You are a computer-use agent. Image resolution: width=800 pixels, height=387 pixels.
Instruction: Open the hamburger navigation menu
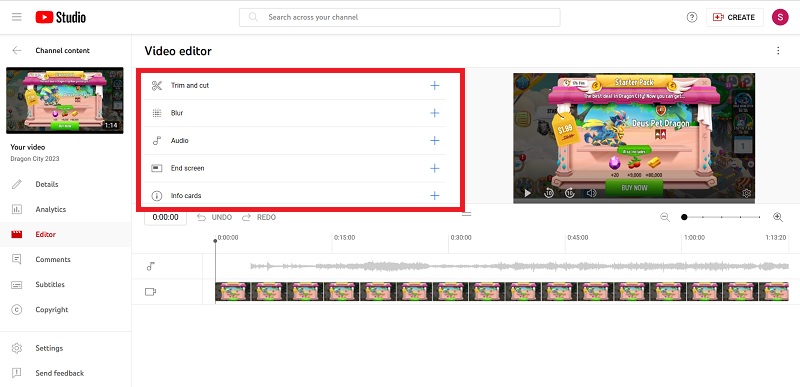pos(16,17)
